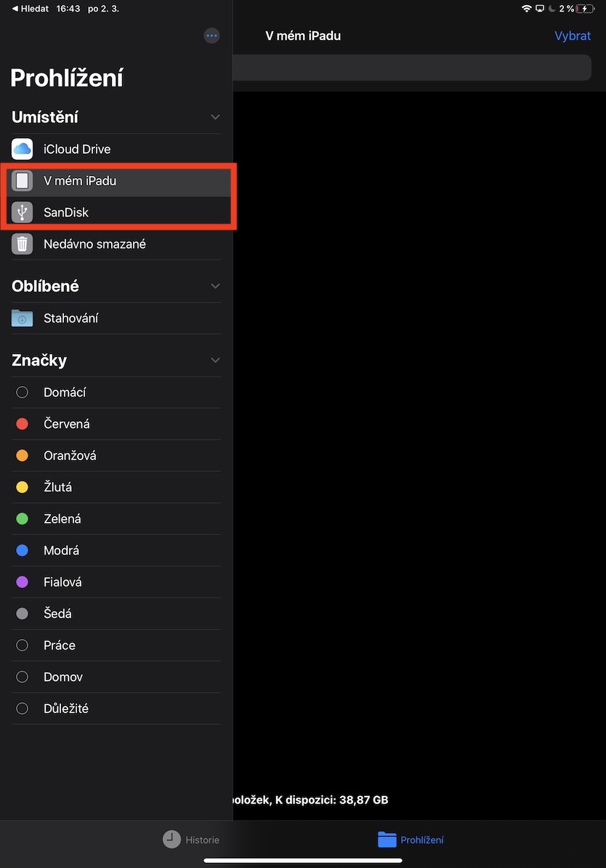This screenshot has width=606, height=868.
Task: Collapse the Oblíbené section
Action: pyautogui.click(x=215, y=286)
